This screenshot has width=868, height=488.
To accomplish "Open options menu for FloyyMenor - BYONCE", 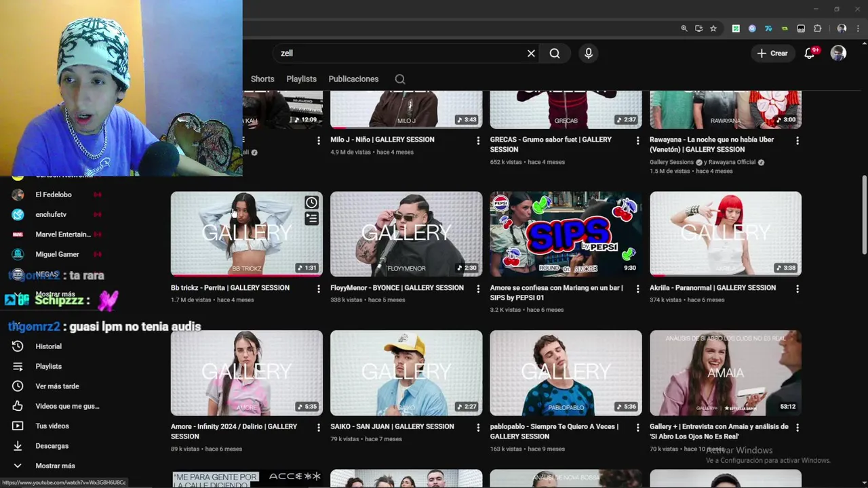I will pyautogui.click(x=478, y=289).
